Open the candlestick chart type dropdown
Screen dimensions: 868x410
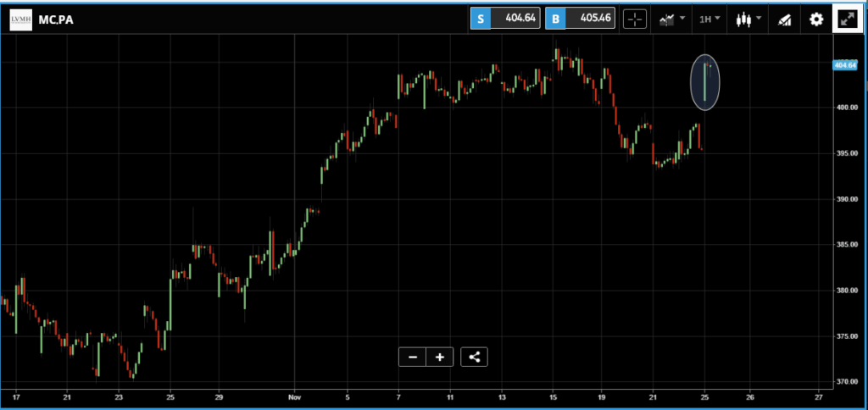748,19
